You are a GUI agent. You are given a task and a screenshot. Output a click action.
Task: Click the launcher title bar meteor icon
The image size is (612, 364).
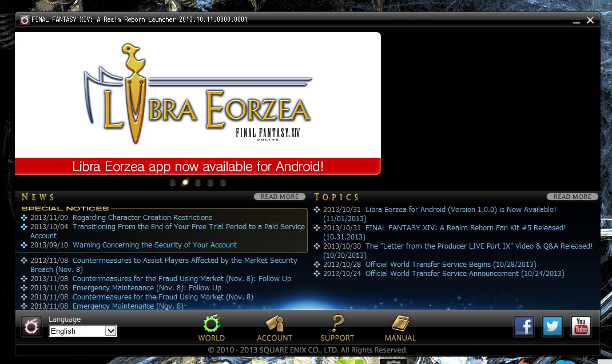tap(25, 19)
